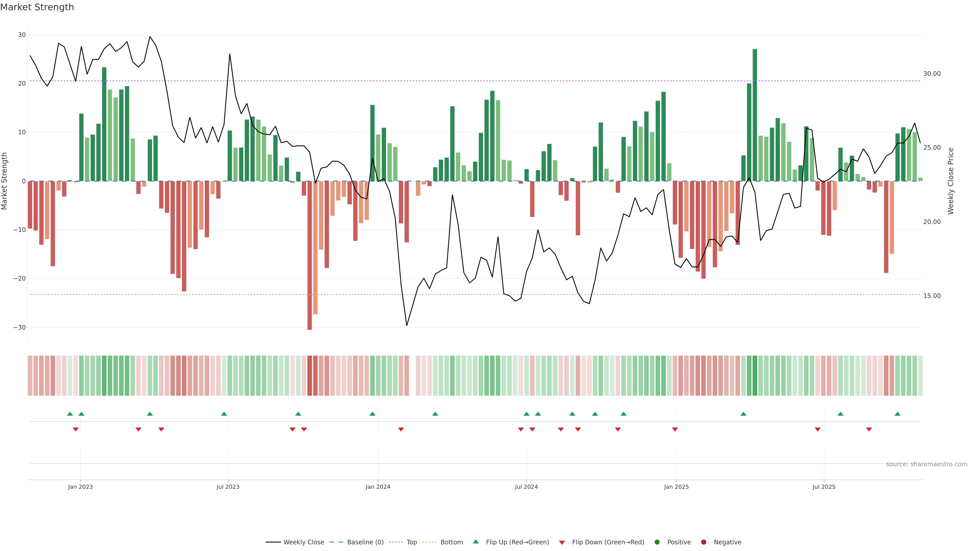Click the Jul 2025 x-axis label
This screenshot has height=551, width=980.
tap(824, 487)
